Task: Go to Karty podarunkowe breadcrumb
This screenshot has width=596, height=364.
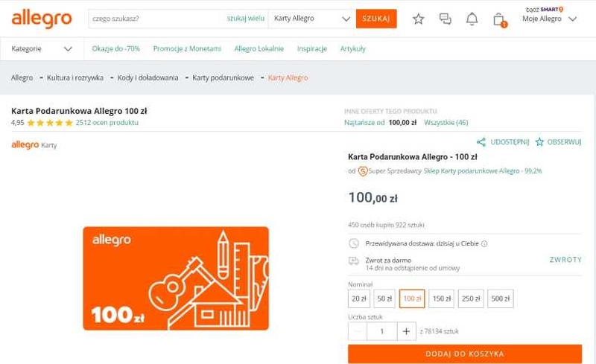Action: tap(223, 77)
